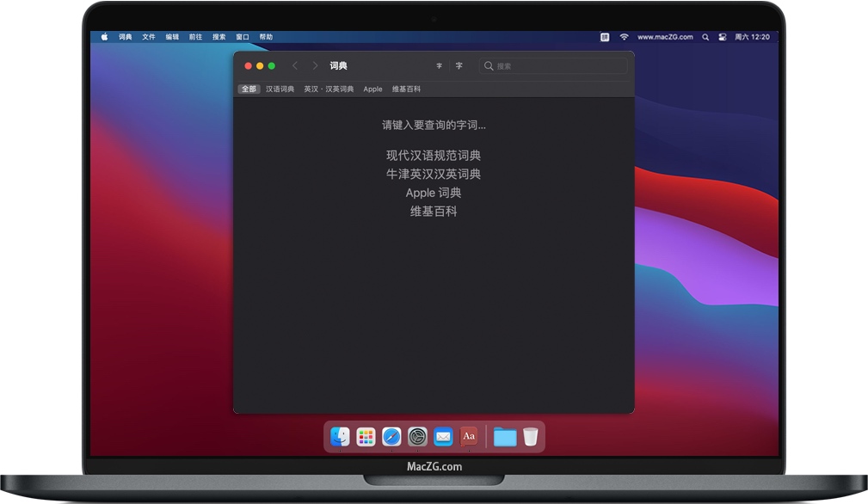Decrease text size with the small 字 button
The height and width of the screenshot is (504, 868).
tap(439, 65)
